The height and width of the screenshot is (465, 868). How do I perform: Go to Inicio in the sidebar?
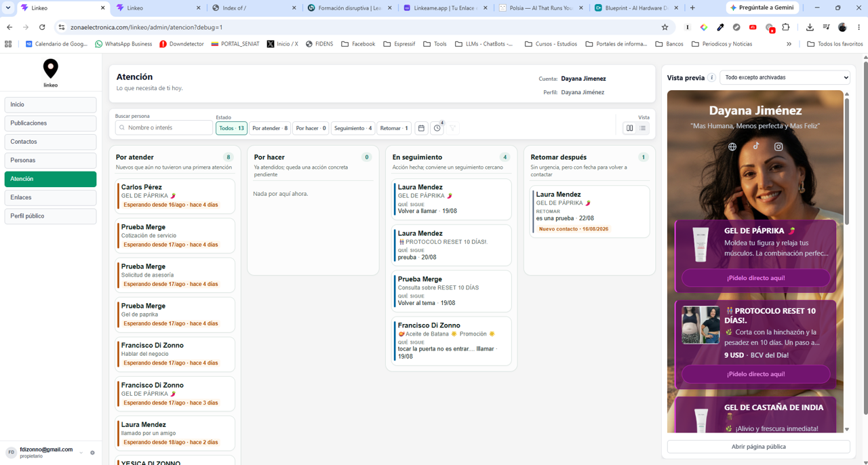point(50,104)
